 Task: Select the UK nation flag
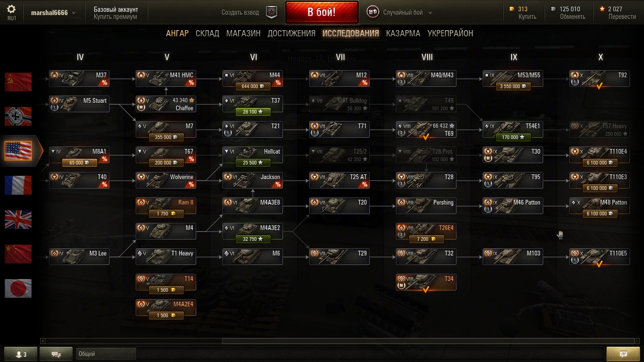(x=18, y=220)
